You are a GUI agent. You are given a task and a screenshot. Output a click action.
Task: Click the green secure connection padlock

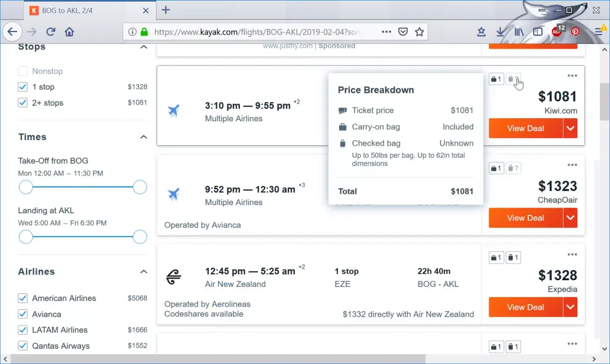(144, 31)
